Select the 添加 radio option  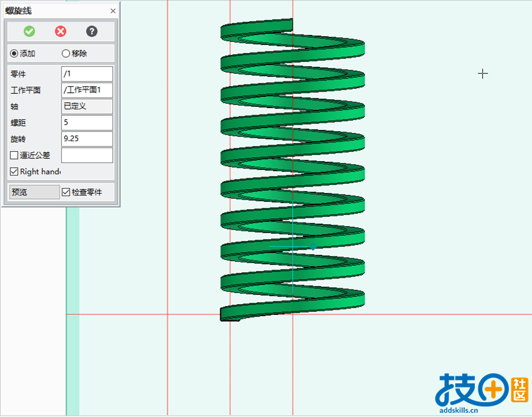point(14,54)
